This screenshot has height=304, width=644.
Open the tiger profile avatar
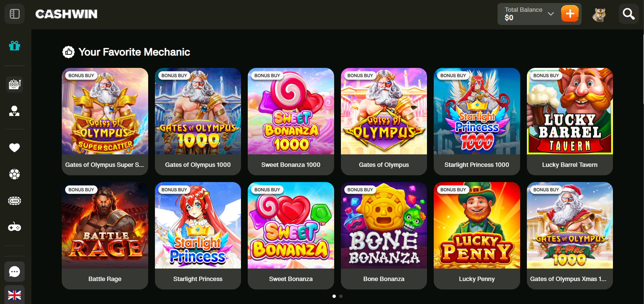click(x=599, y=14)
